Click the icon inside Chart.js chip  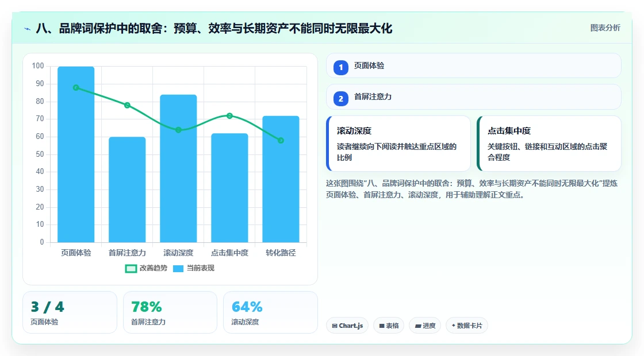click(x=335, y=326)
